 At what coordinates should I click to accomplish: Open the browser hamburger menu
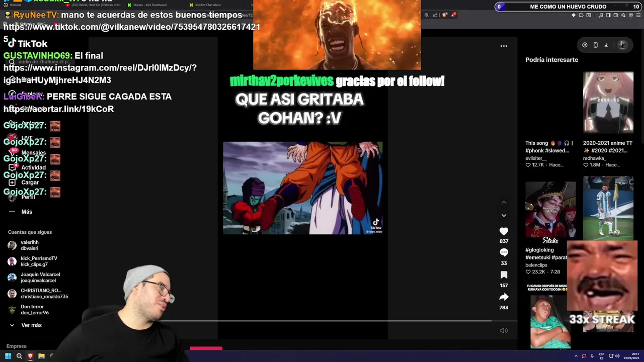pyautogui.click(x=638, y=15)
